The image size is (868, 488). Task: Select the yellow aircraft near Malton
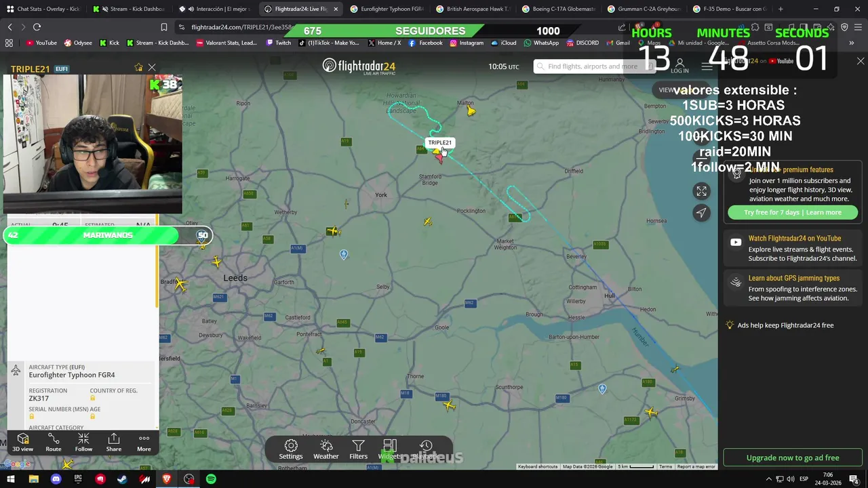[471, 111]
